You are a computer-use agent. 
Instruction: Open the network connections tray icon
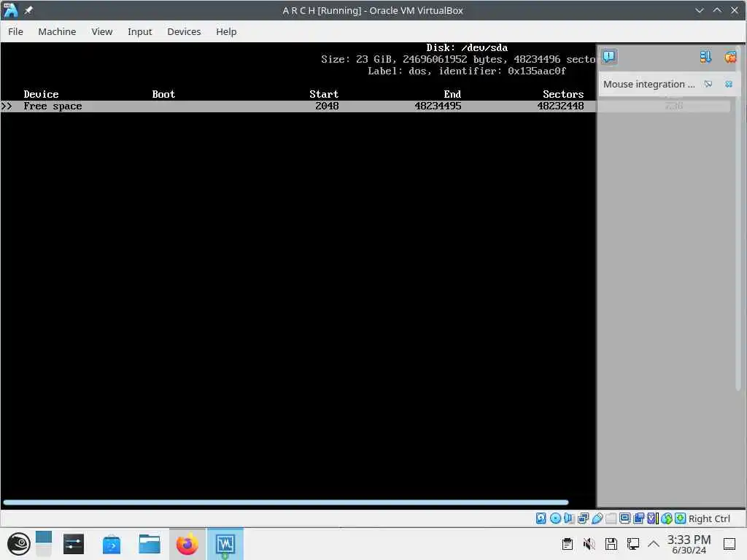tap(633, 544)
